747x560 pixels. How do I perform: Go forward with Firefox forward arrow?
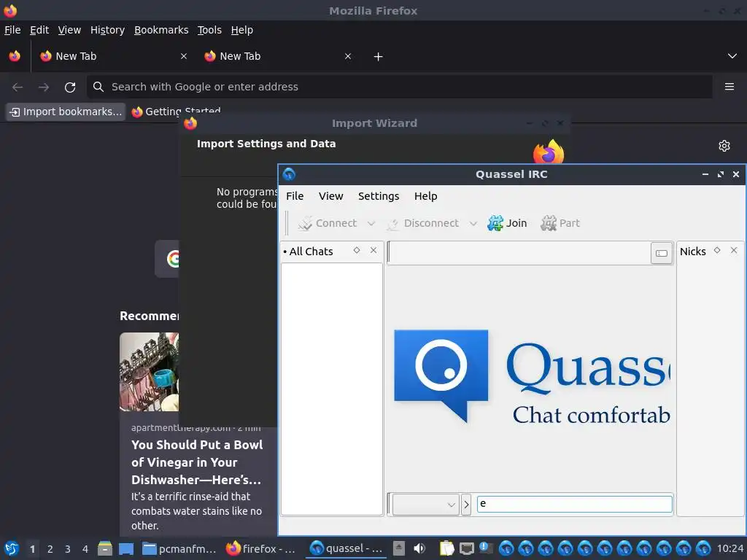44,87
